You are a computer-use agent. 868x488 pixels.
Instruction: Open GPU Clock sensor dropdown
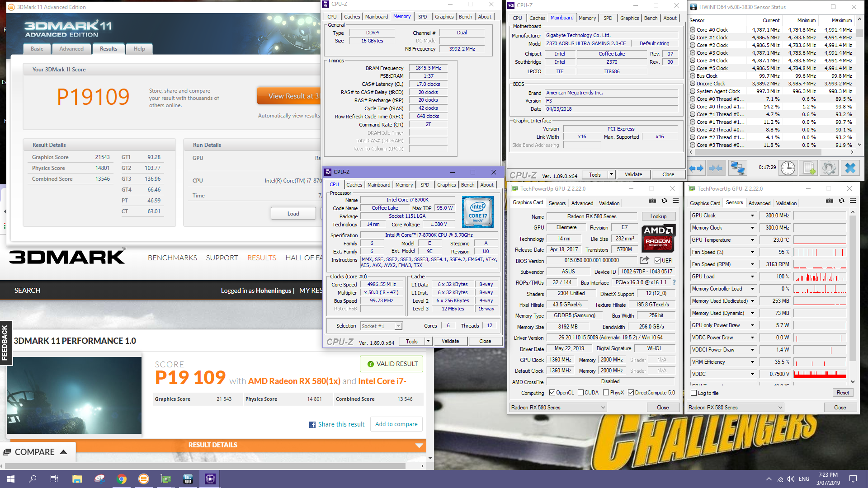click(x=752, y=216)
